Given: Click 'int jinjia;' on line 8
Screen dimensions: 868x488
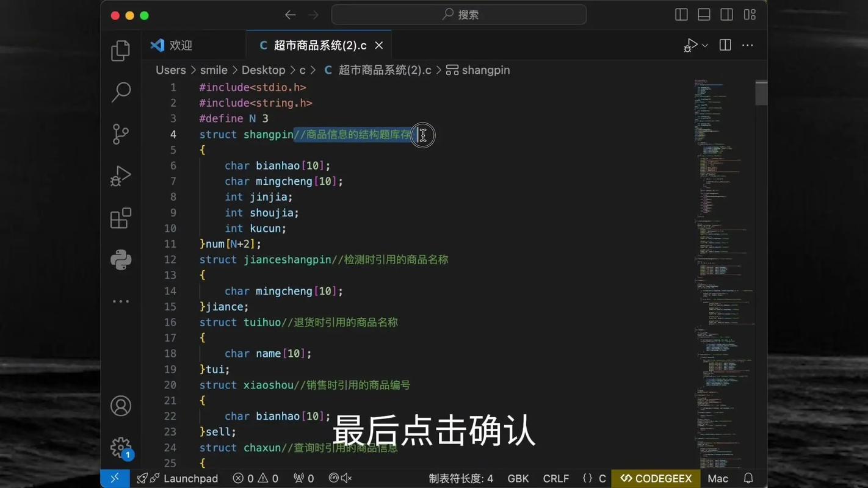Looking at the screenshot, I should click(x=259, y=197).
